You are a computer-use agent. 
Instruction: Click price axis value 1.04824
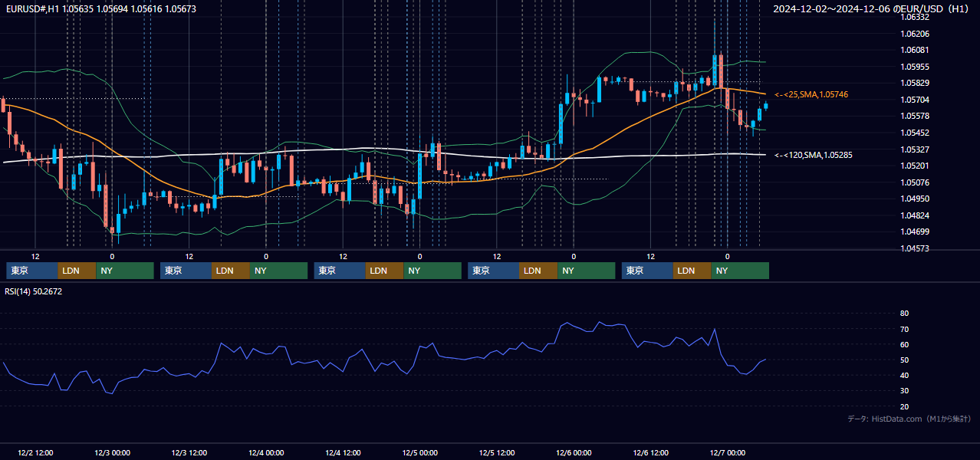click(x=914, y=215)
